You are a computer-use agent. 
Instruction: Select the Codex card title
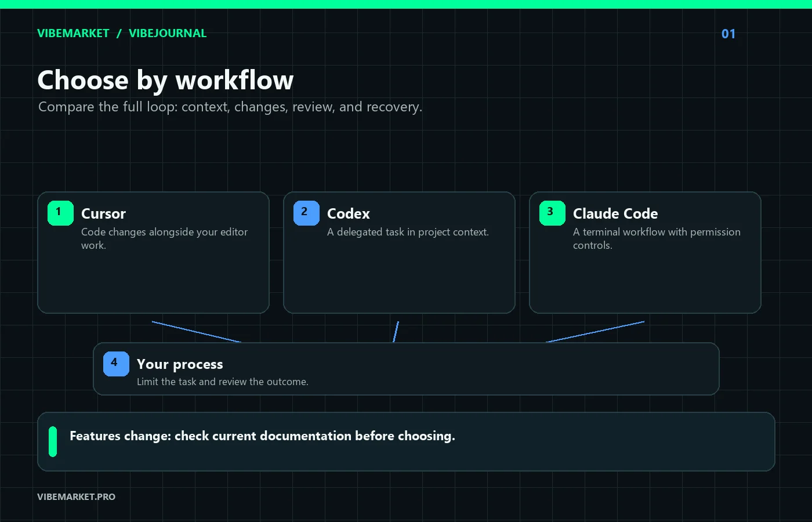point(349,213)
